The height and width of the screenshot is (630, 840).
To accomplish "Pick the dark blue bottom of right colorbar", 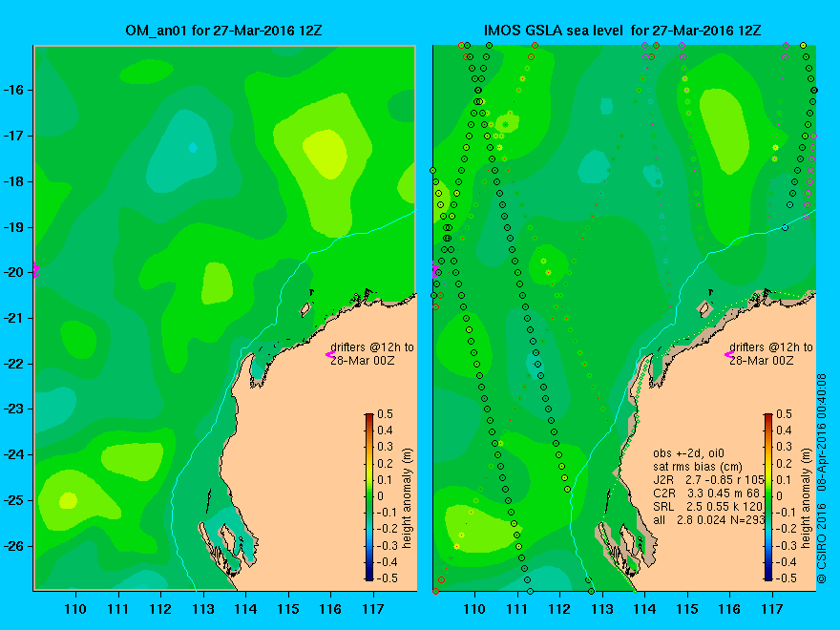I will (x=768, y=576).
